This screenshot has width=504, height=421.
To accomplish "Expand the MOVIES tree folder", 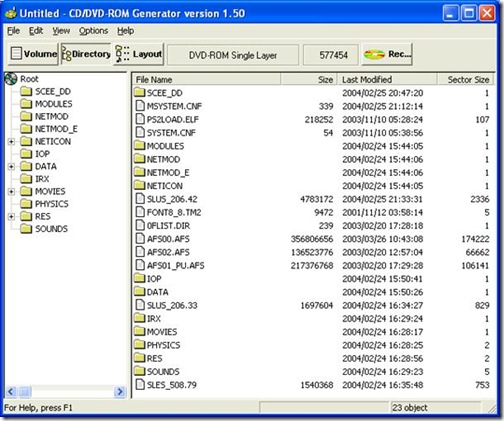I will coord(11,192).
